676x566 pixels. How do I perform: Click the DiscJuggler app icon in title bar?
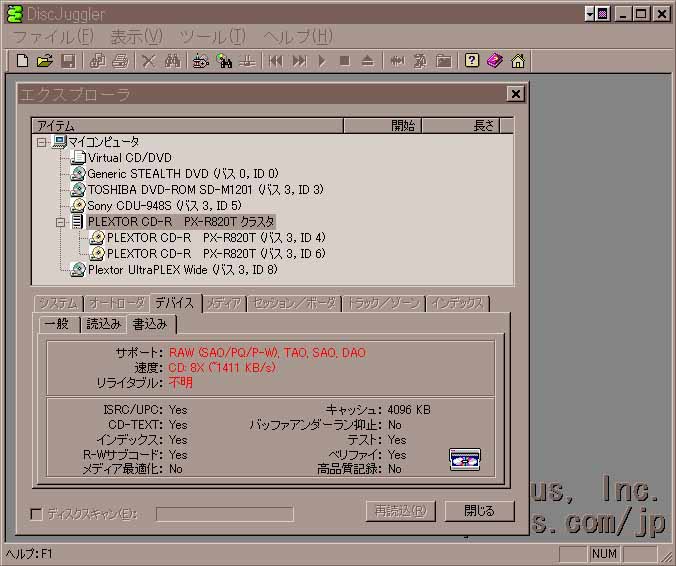[14, 14]
